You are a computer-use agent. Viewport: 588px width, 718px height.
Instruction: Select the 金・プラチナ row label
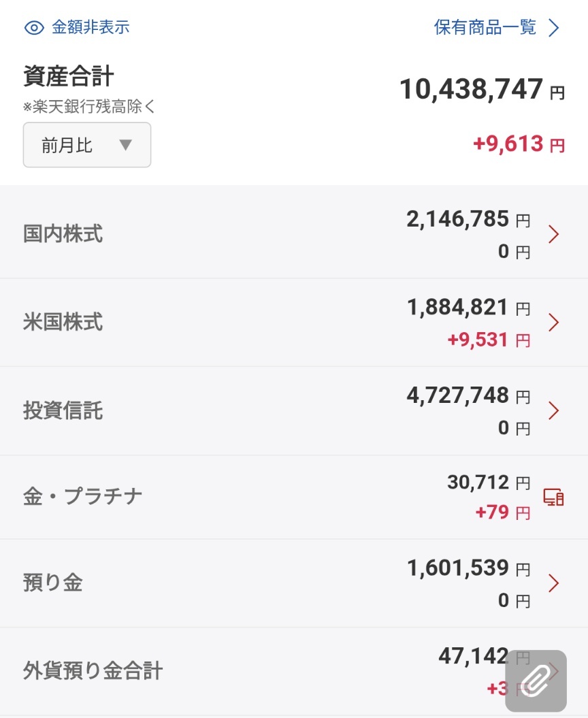click(x=83, y=496)
